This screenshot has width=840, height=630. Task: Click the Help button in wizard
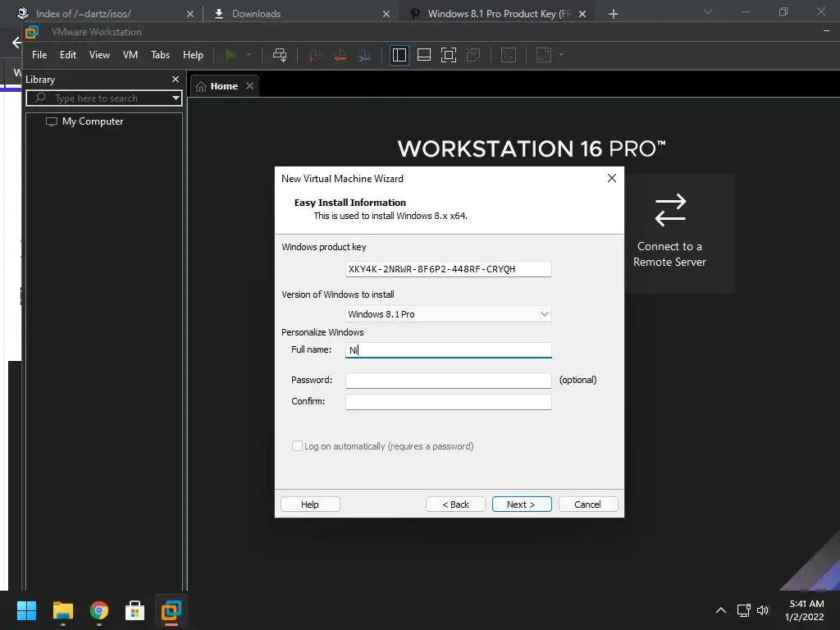(x=310, y=504)
